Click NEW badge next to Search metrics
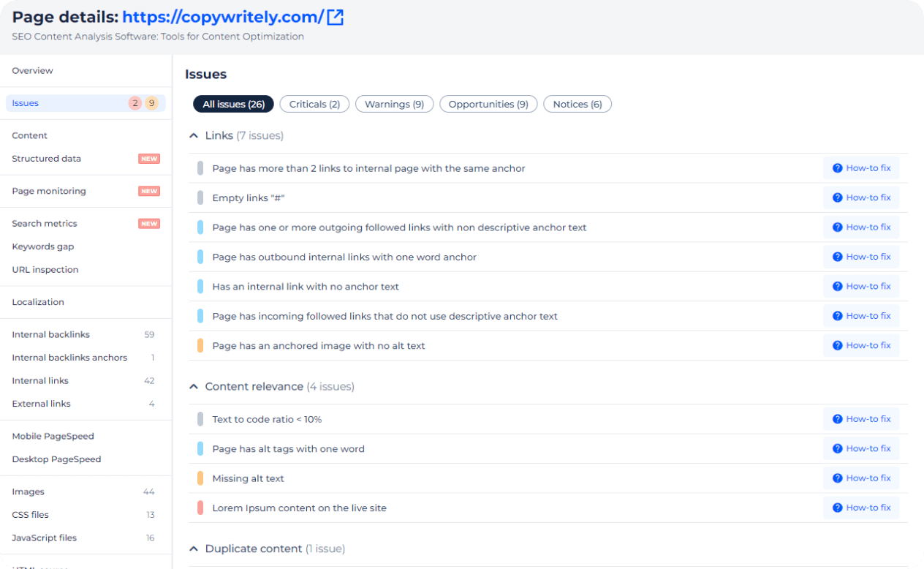The width and height of the screenshot is (924, 569). [x=149, y=224]
